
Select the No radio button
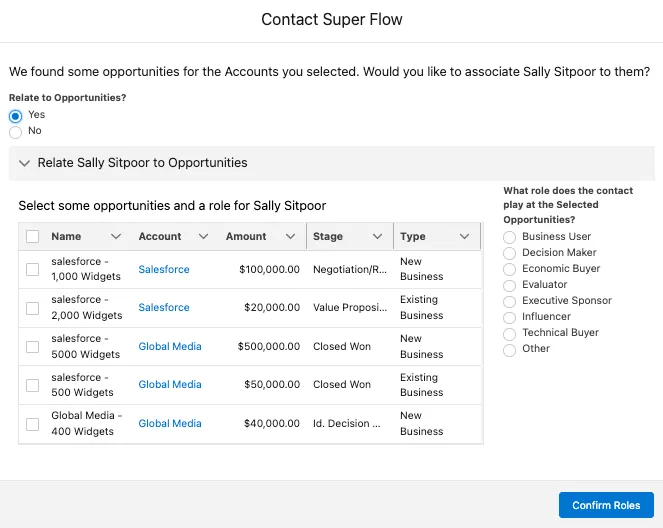(x=16, y=132)
